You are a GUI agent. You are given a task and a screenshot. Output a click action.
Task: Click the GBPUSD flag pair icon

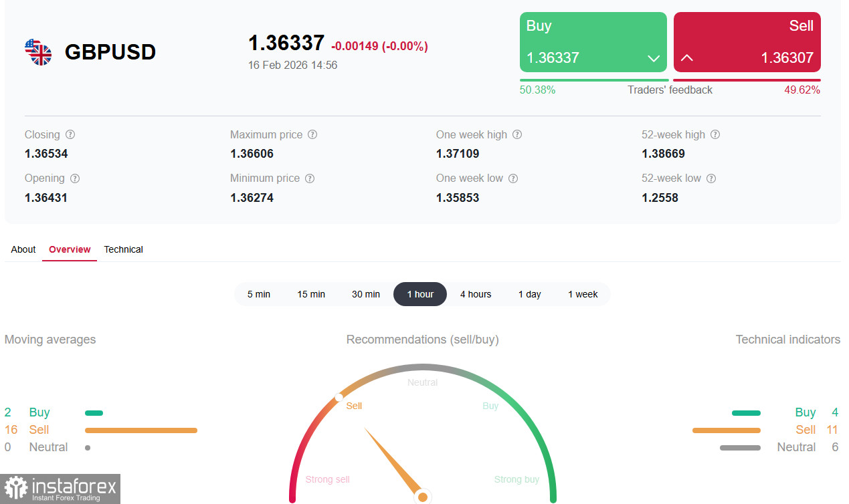pyautogui.click(x=38, y=52)
